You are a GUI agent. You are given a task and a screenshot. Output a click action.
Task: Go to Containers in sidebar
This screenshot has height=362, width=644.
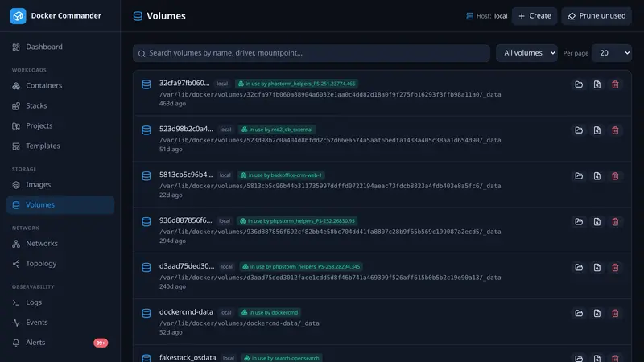pos(60,85)
